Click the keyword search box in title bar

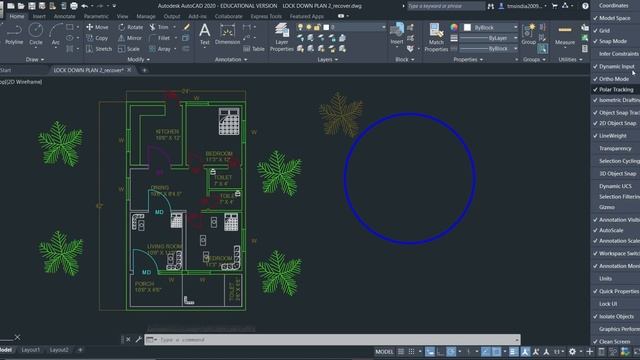[446, 6]
